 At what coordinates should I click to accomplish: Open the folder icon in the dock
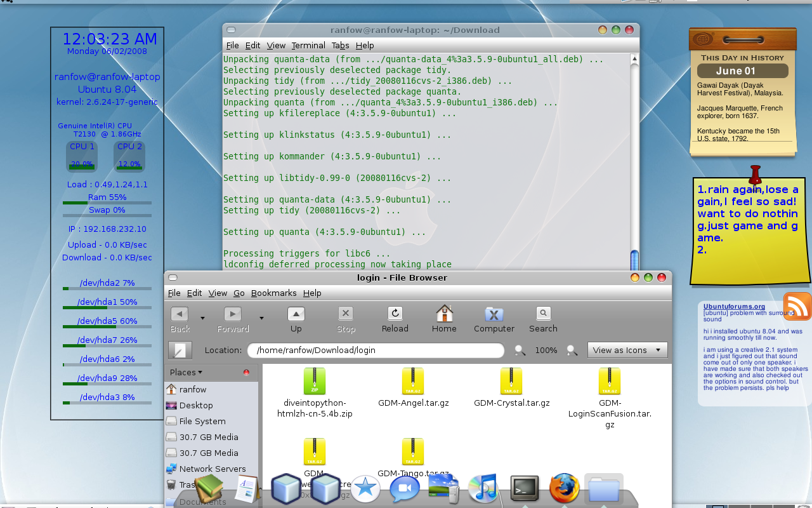point(604,490)
